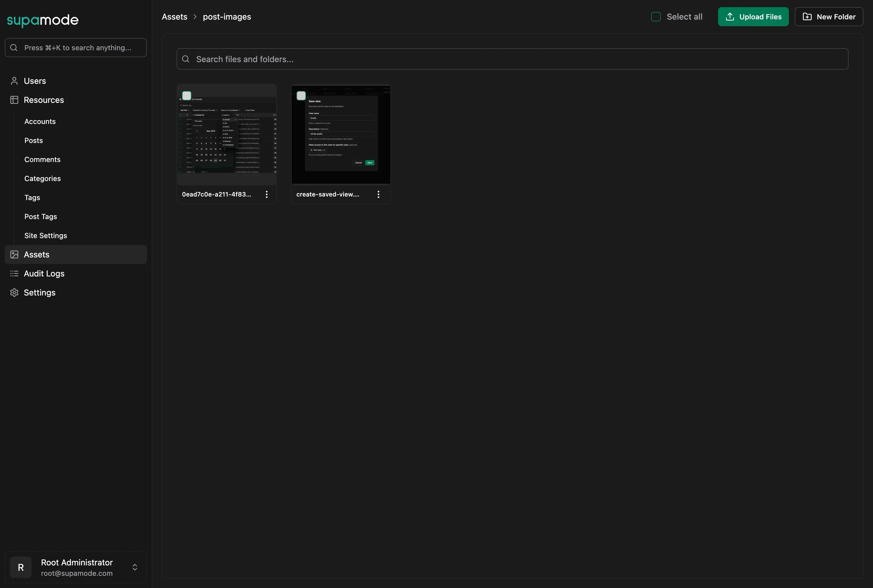Image resolution: width=873 pixels, height=588 pixels.
Task: Open the kebab menu on create-saved-view file
Action: 379,194
